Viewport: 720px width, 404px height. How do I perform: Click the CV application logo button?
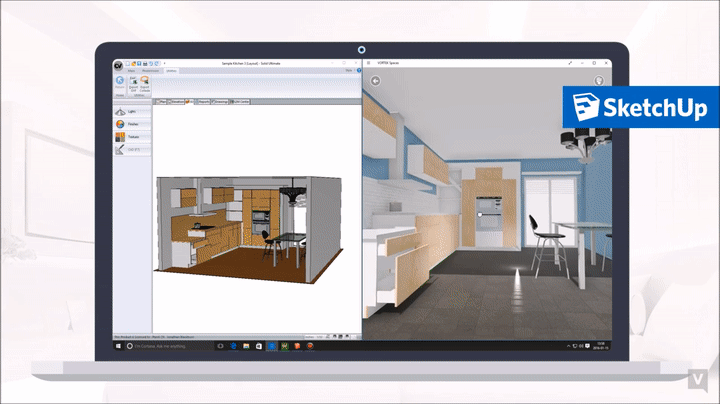[118, 63]
